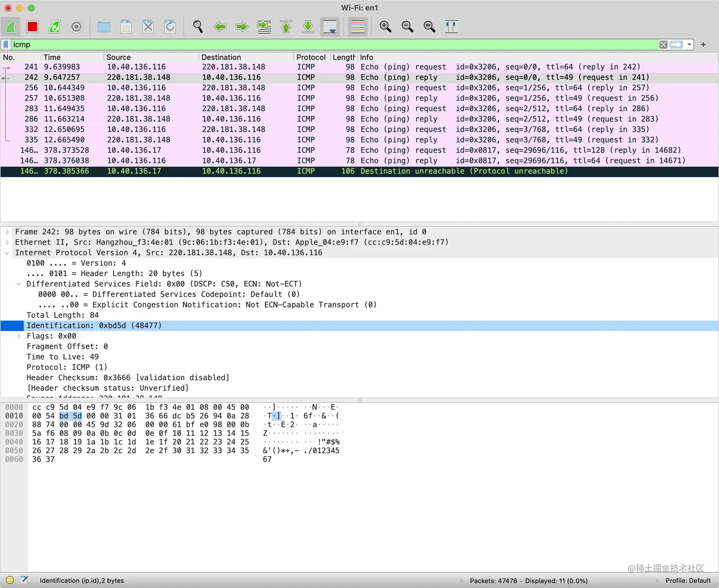Save this capture file icon

click(x=126, y=27)
